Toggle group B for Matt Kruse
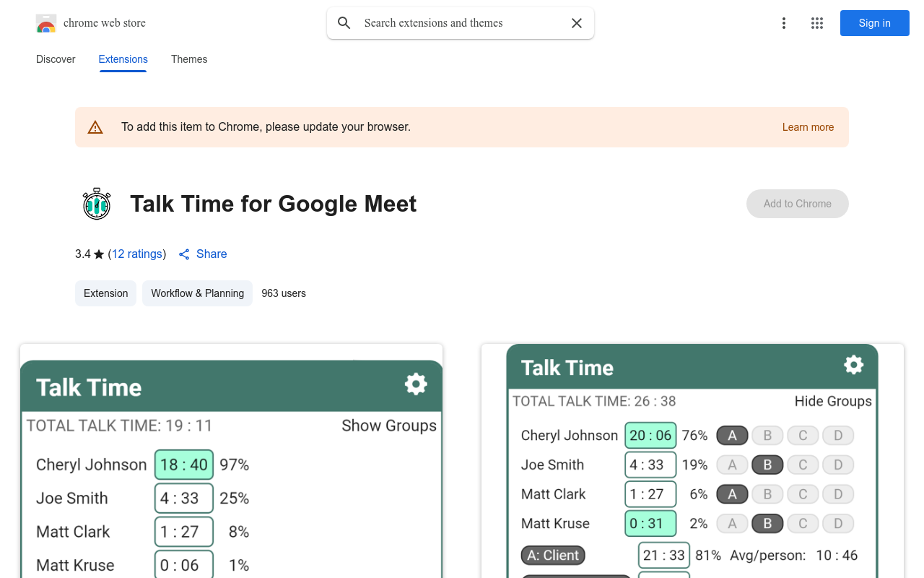924x578 pixels. 767,524
